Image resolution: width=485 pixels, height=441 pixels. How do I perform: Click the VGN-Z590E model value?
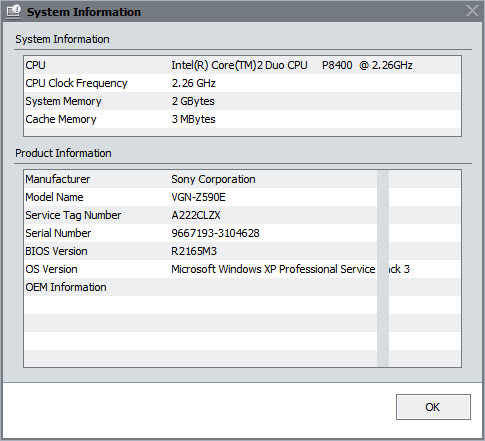[x=198, y=197]
